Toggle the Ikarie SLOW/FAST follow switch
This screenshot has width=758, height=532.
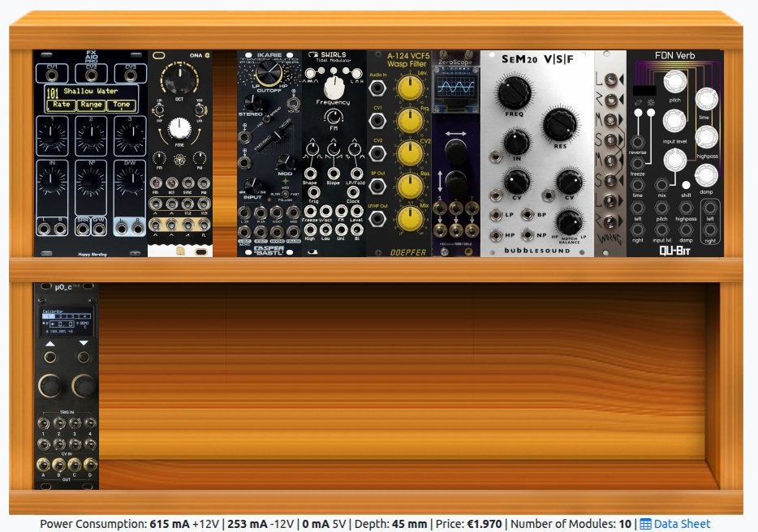pyautogui.click(x=285, y=194)
